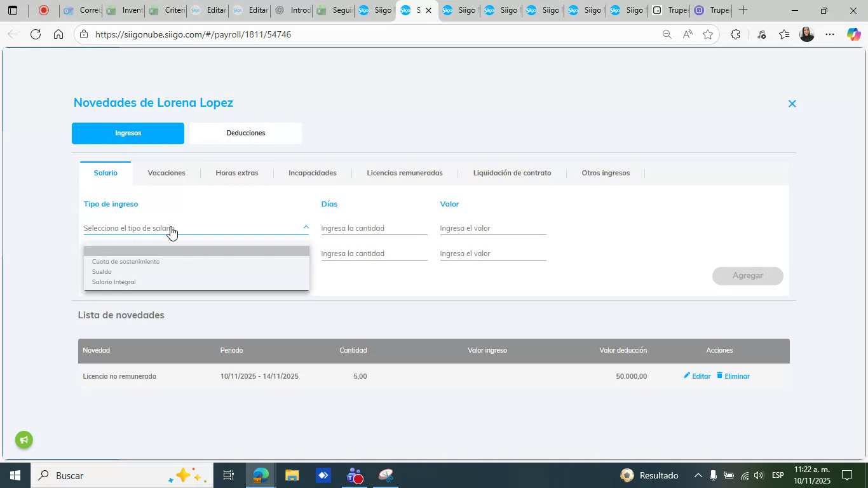The height and width of the screenshot is (488, 868).
Task: Open the Liquidación de contrato tab
Action: pos(512,173)
